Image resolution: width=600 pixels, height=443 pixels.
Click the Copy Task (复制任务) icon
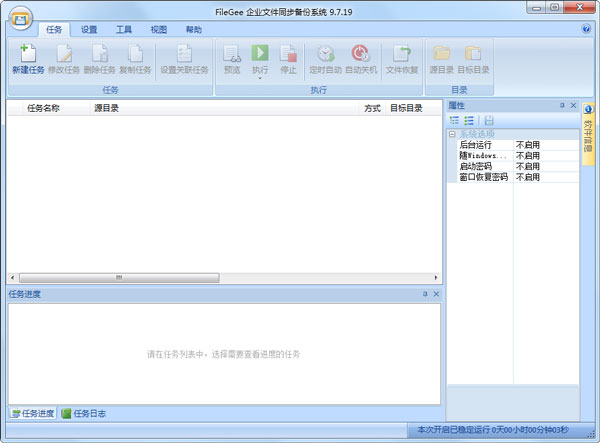135,54
